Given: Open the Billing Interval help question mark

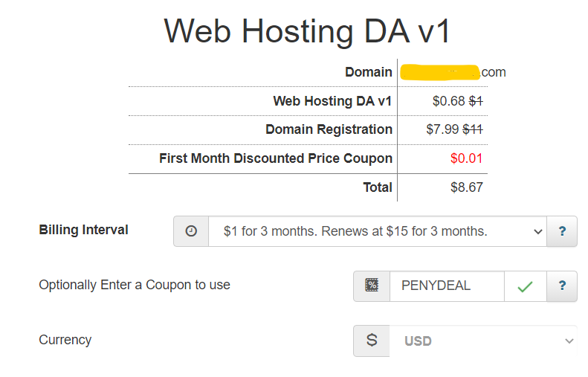Looking at the screenshot, I should click(562, 231).
